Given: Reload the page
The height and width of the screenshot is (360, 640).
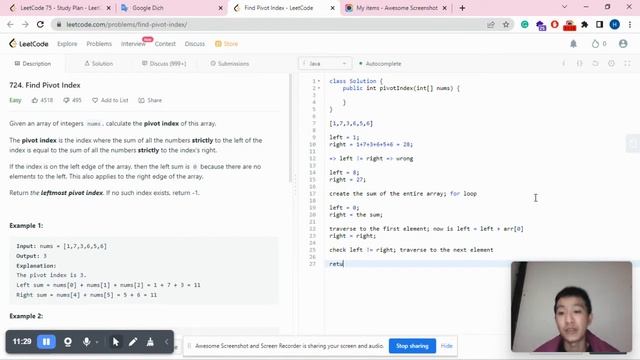Looking at the screenshot, I should point(40,24).
